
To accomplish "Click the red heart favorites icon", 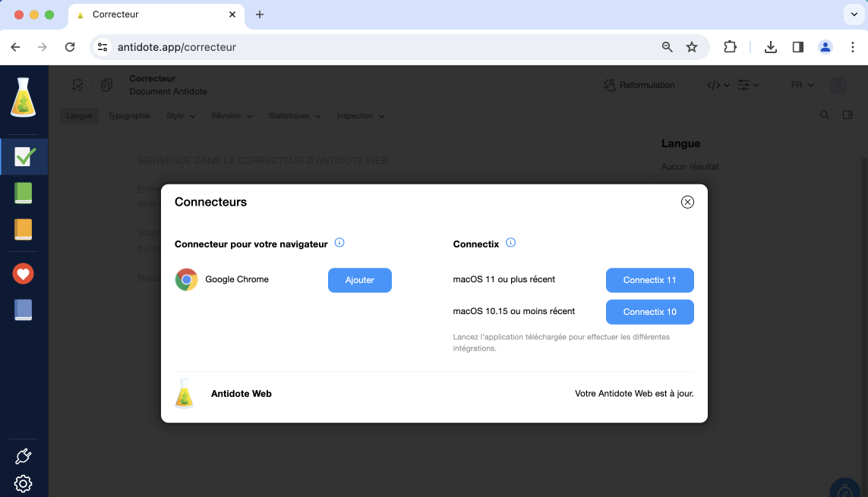I will [24, 273].
